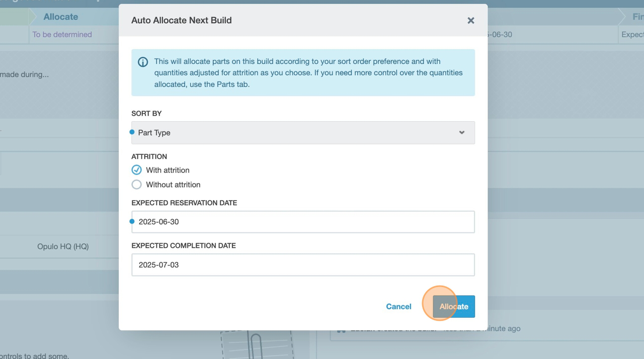Click the paperclip attachment icon

click(256, 346)
